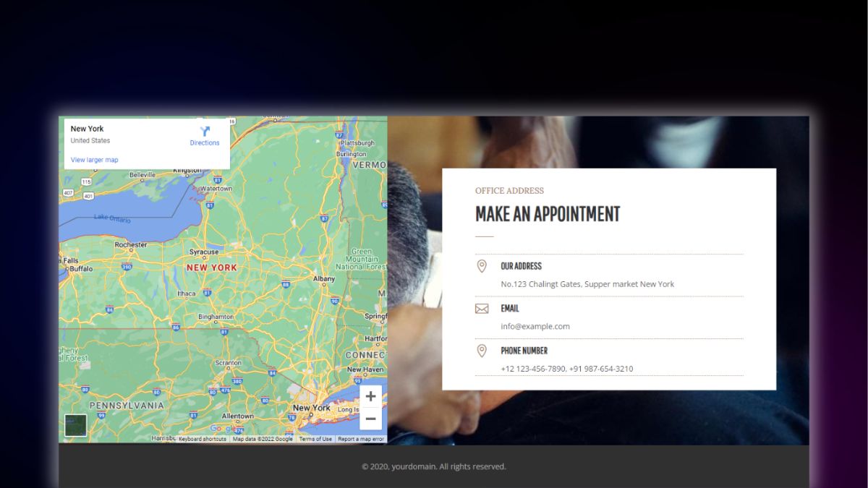868x488 pixels.
Task: Click the Albany city label on the map
Action: pos(323,278)
